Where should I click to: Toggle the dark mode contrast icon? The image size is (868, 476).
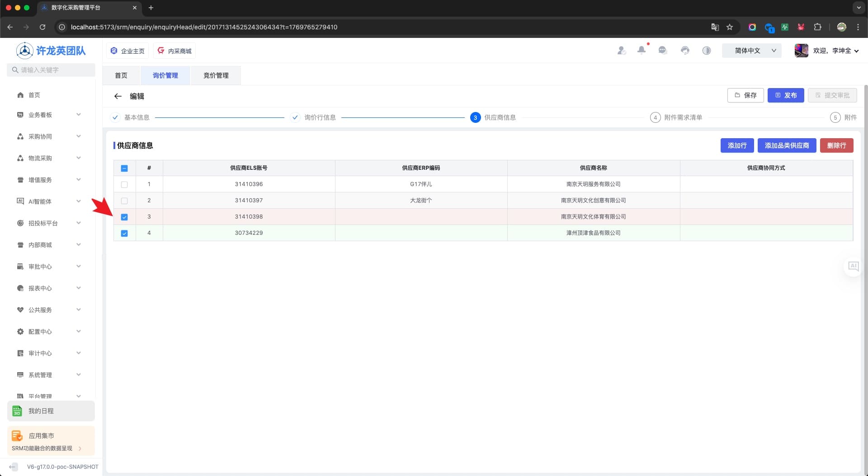(706, 51)
